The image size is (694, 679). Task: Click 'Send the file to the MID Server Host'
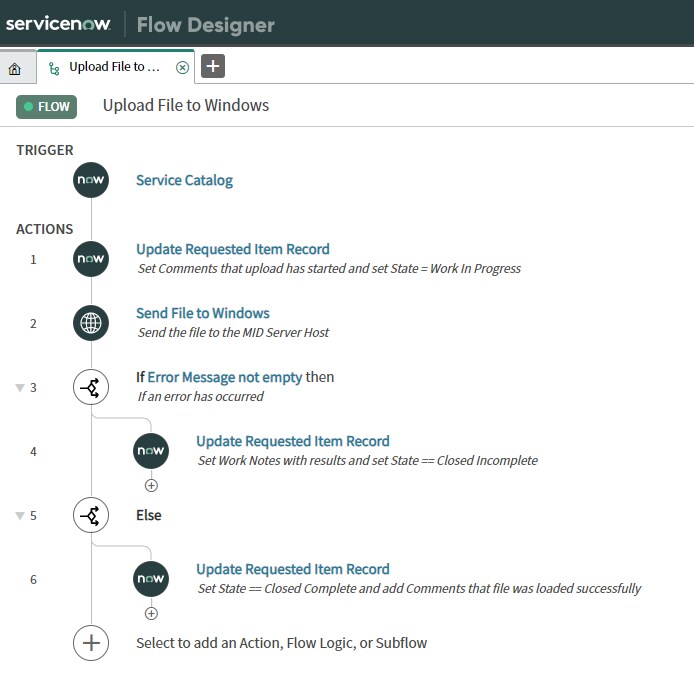233,332
